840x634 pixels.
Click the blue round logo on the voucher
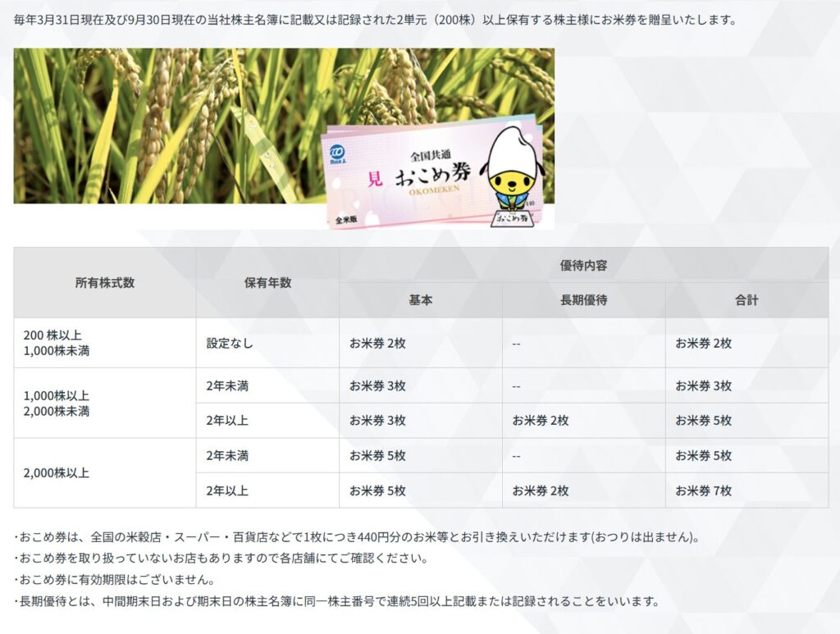pyautogui.click(x=336, y=155)
